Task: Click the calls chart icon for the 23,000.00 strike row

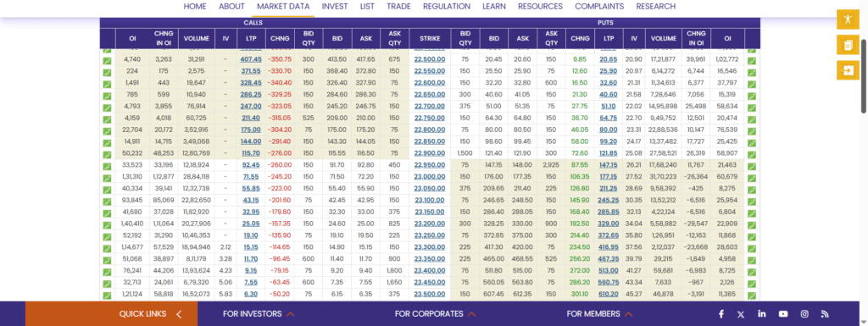Action: [107, 177]
